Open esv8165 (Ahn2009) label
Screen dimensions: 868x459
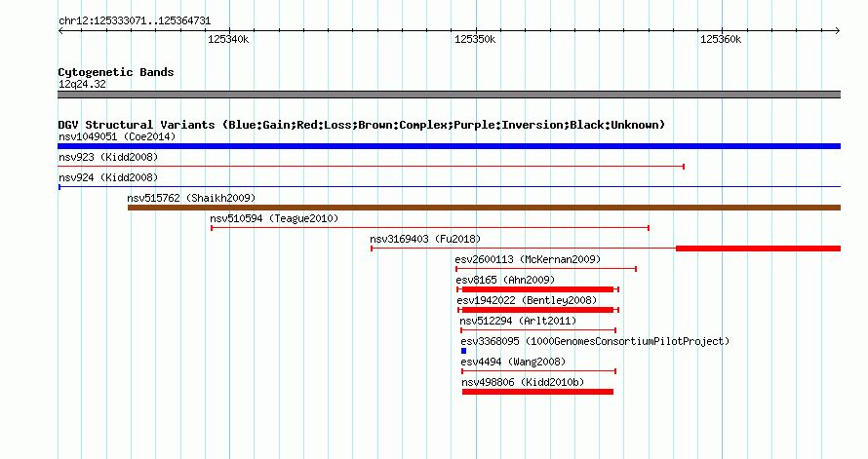pyautogui.click(x=505, y=280)
